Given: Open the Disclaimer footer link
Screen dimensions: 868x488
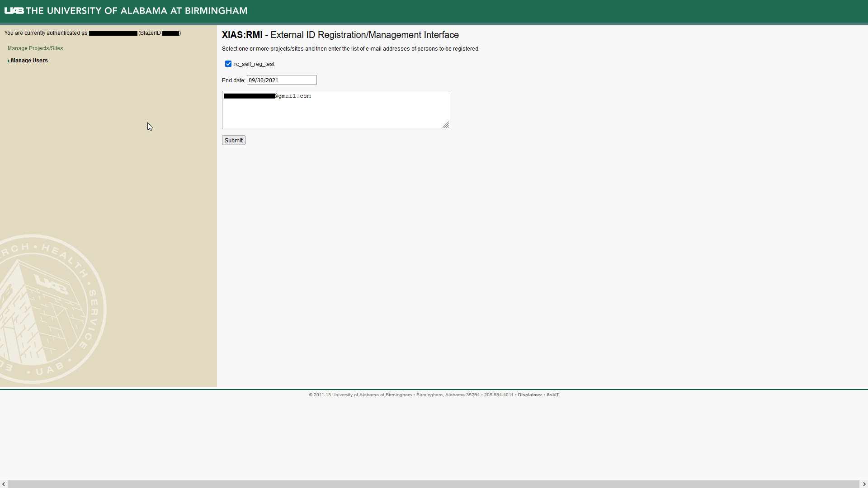Looking at the screenshot, I should tap(530, 395).
